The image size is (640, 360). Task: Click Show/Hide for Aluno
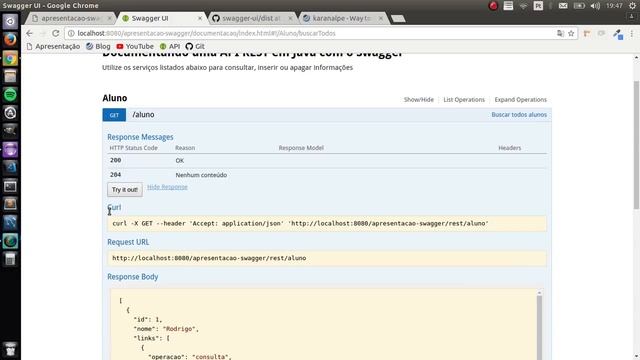click(419, 100)
